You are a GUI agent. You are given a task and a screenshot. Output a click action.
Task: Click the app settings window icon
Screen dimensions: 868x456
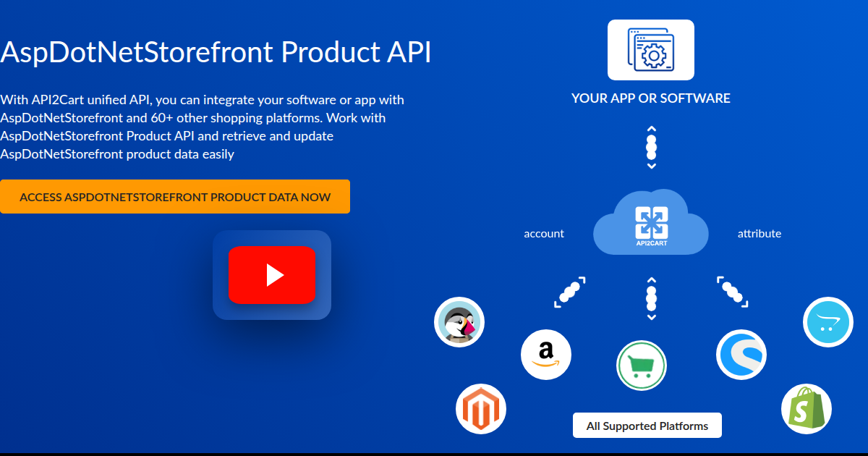[651, 49]
